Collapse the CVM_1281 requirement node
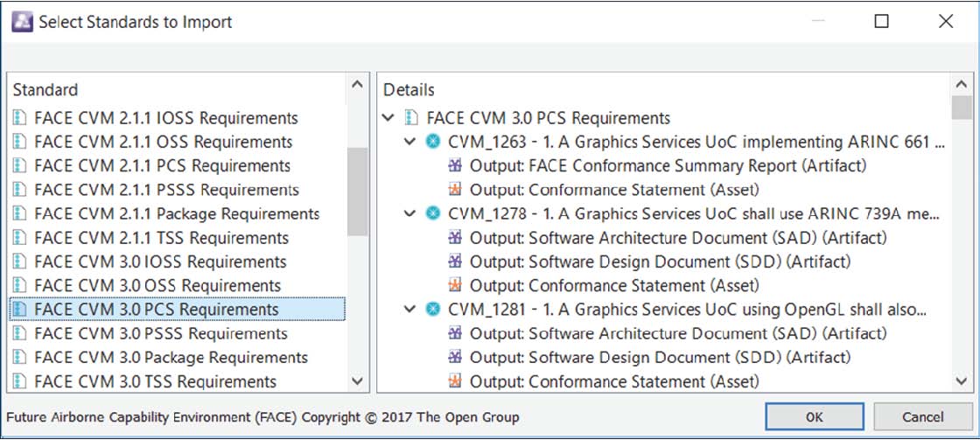The image size is (980, 440). point(410,310)
